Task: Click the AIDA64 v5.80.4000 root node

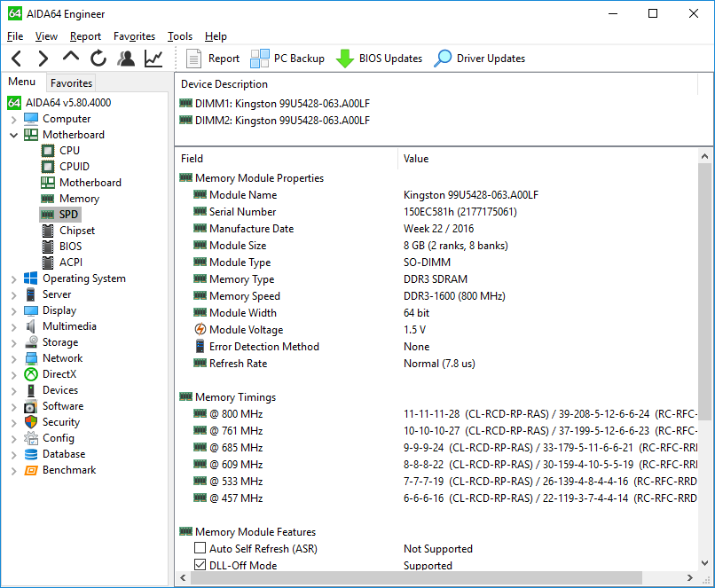Action: 59,103
